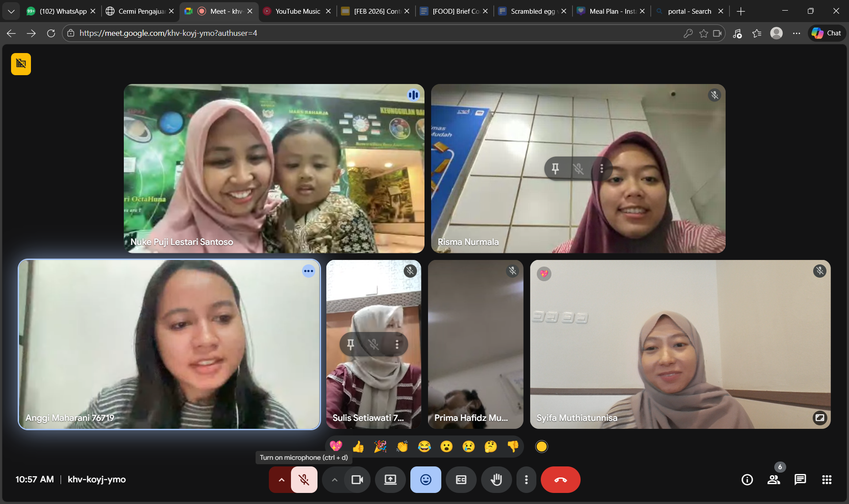The image size is (849, 504).
Task: Expand video settings arrow beside camera
Action: tap(334, 480)
